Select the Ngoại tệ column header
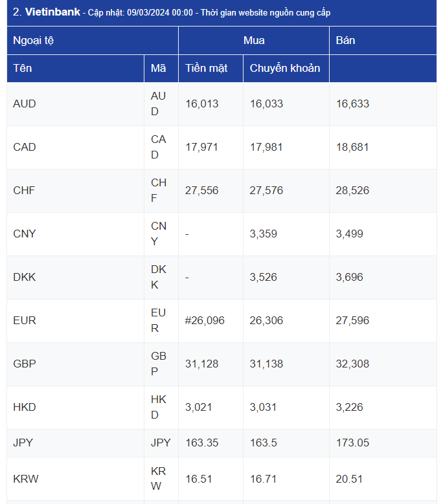 pos(93,41)
